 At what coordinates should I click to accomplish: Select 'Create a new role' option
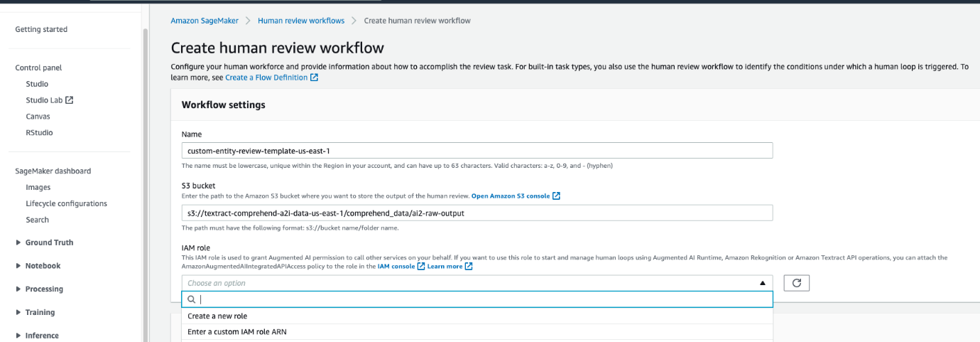click(x=217, y=316)
